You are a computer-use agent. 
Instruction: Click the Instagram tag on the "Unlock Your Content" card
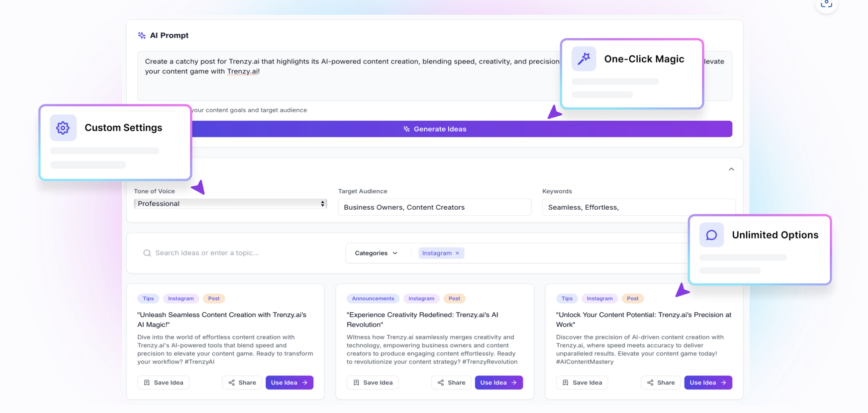pyautogui.click(x=599, y=299)
